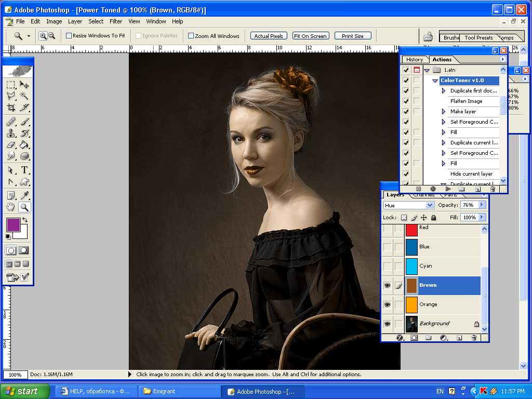Image resolution: width=532 pixels, height=399 pixels.
Task: Open the HELP taskbar window
Action: (x=97, y=392)
